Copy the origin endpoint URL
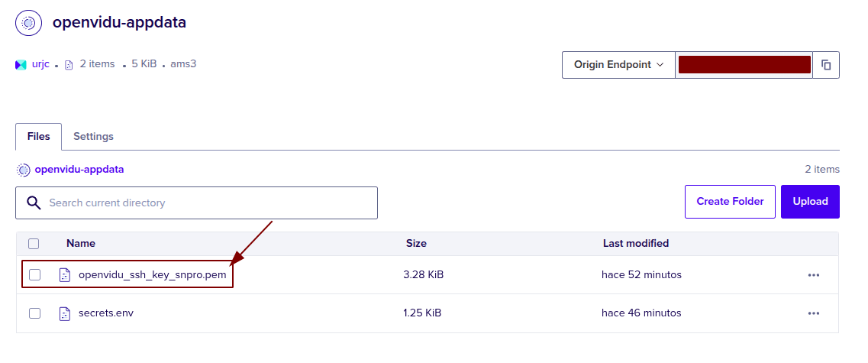The height and width of the screenshot is (363, 868). click(826, 65)
